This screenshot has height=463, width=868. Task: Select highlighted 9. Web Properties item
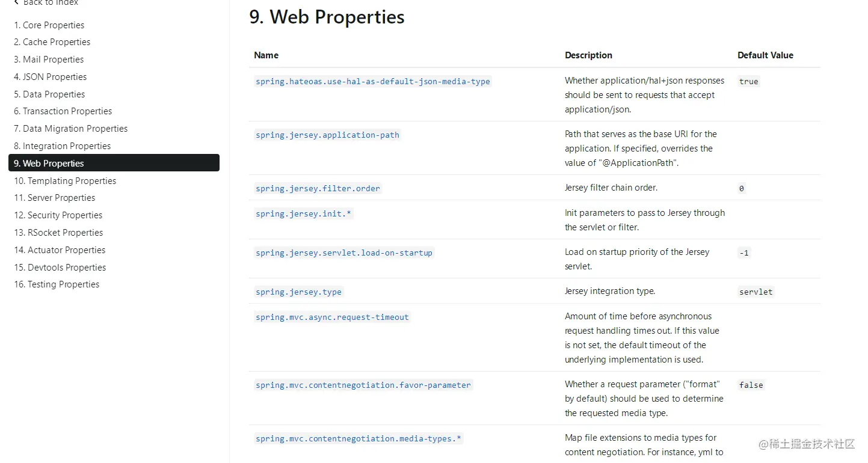tap(114, 163)
